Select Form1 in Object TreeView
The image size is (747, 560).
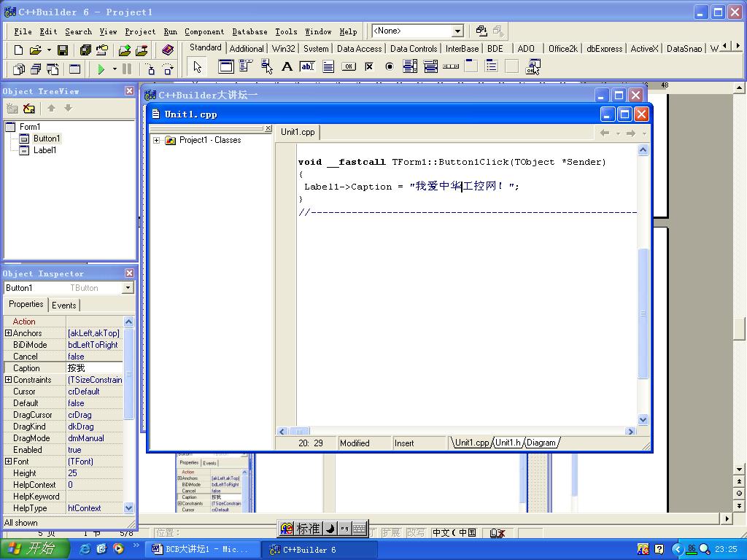pos(29,127)
